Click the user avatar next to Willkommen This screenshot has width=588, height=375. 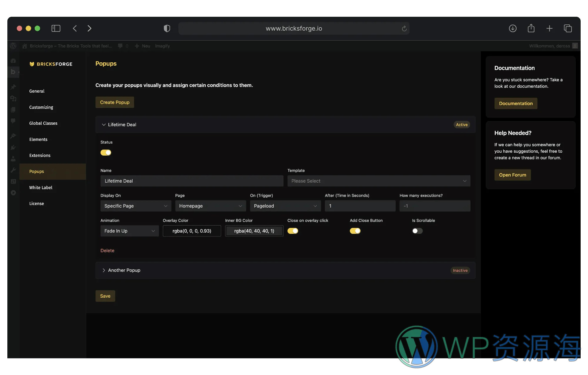pyautogui.click(x=575, y=46)
